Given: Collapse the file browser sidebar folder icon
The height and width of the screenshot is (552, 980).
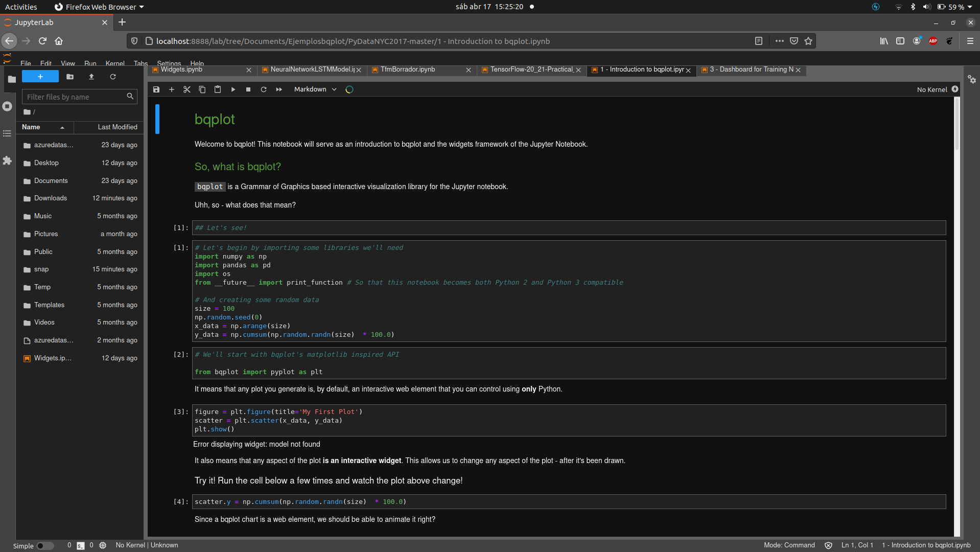Looking at the screenshot, I should click(x=11, y=79).
